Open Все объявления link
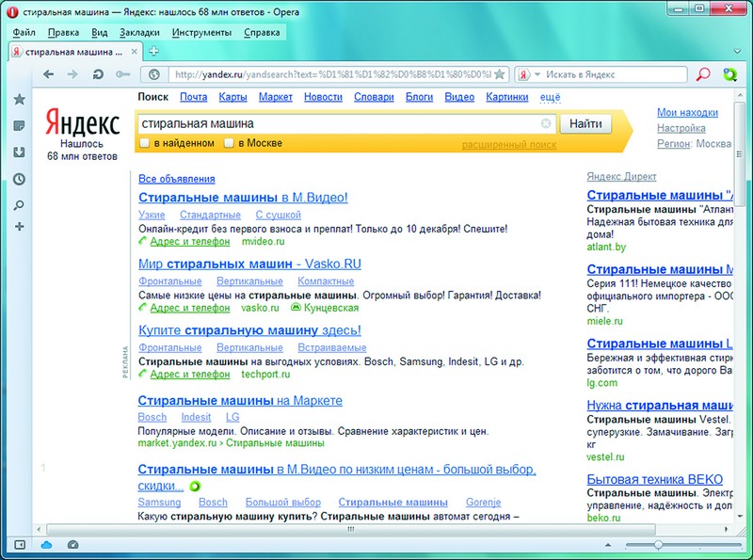 pos(177,179)
